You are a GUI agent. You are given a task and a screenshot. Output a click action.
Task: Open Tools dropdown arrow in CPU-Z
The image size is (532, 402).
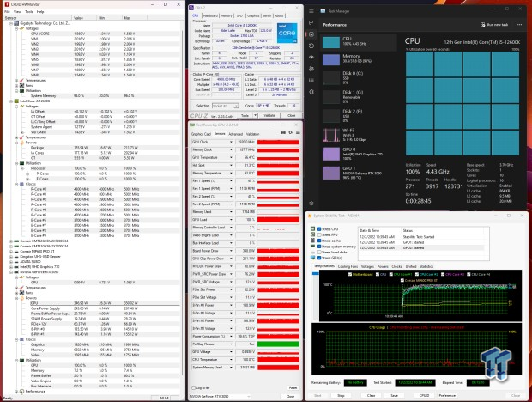[x=255, y=115]
